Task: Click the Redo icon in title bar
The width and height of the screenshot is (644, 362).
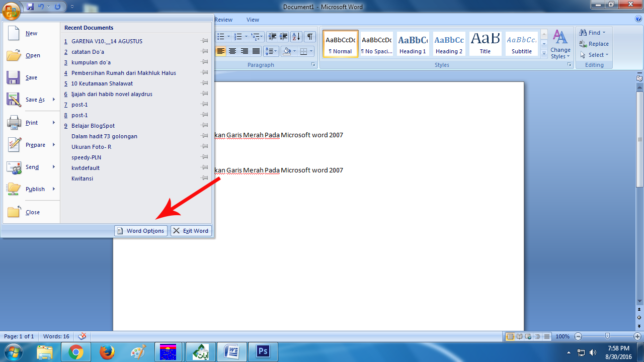Action: (x=57, y=7)
